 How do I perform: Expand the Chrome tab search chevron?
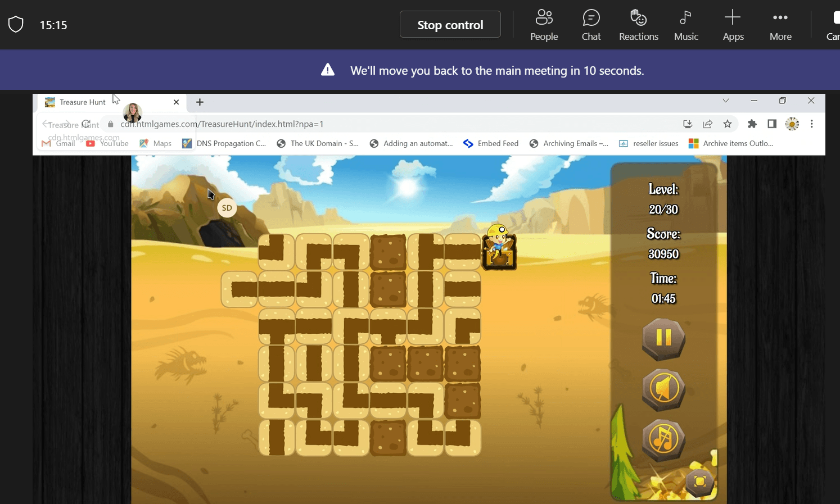726,101
